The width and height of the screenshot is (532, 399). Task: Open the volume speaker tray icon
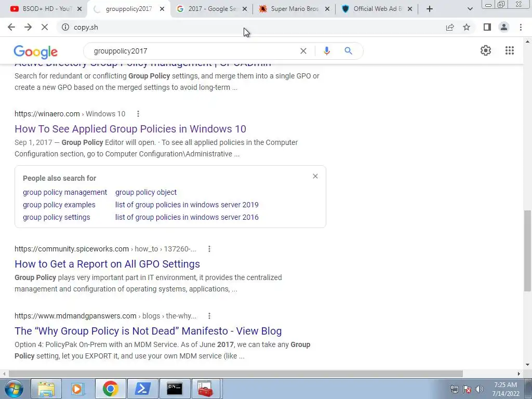coord(479,389)
